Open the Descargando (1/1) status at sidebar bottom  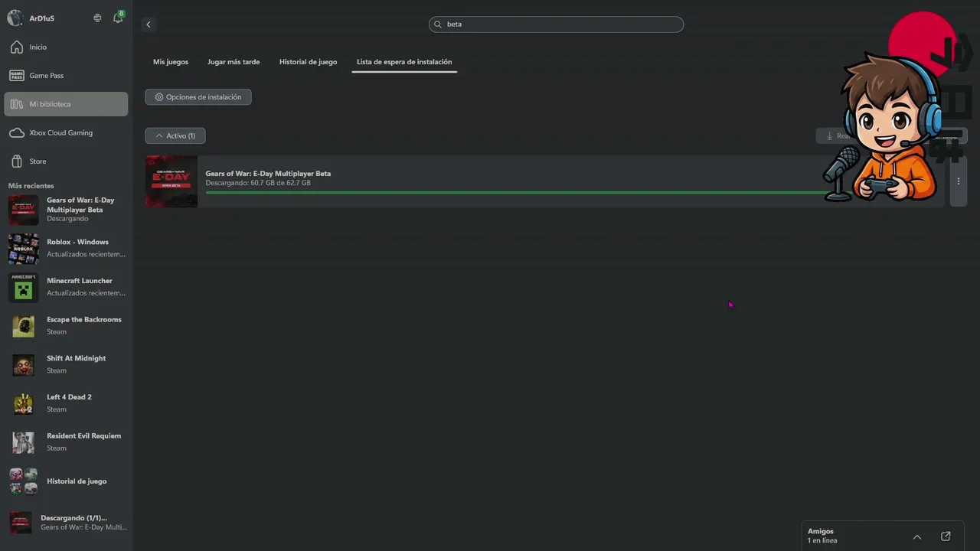pos(66,523)
